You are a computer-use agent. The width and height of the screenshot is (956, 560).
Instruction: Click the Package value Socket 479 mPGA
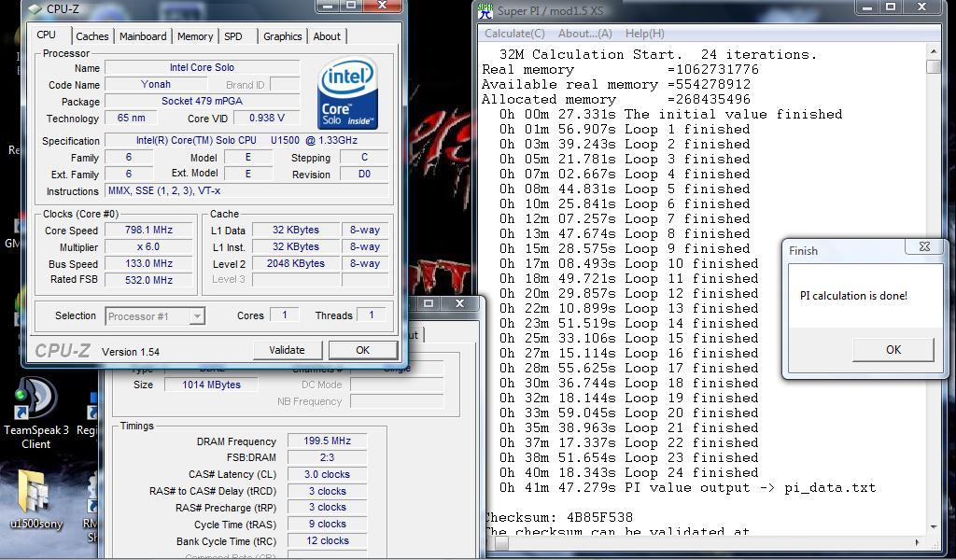tap(202, 101)
